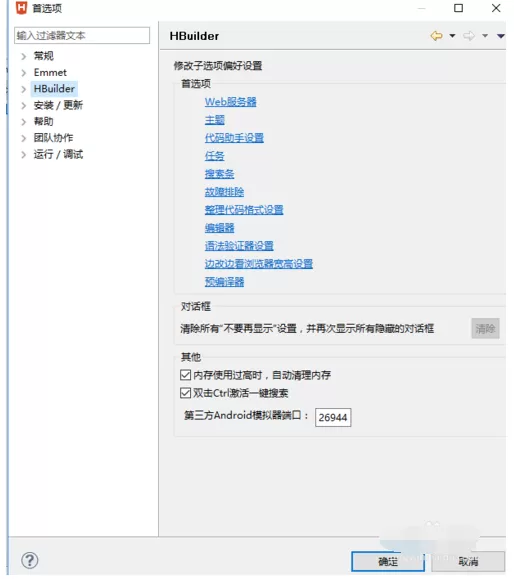514x579 pixels.
Task: Select 帮助 in the preferences tree
Action: click(44, 121)
